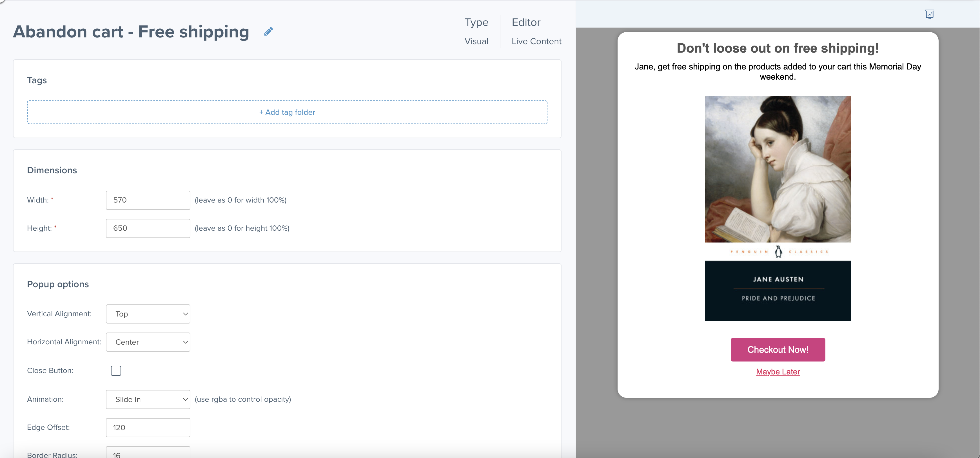The width and height of the screenshot is (980, 458).
Task: Click the Maybe Later link
Action: pyautogui.click(x=778, y=372)
